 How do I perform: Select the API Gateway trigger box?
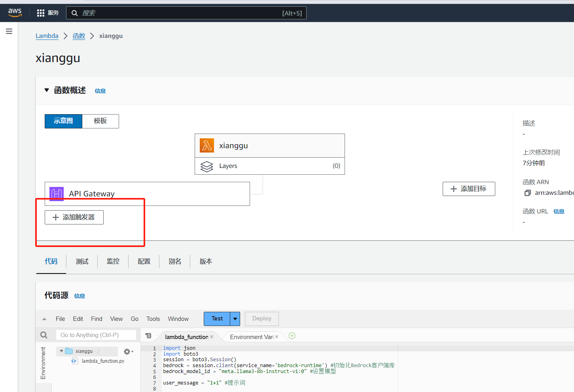[147, 194]
